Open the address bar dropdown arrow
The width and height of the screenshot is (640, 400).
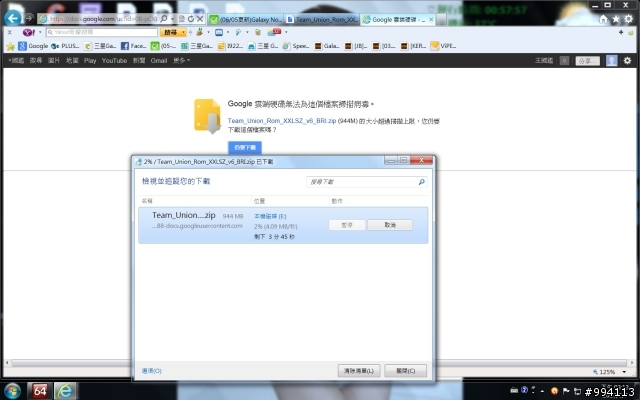click(172, 19)
